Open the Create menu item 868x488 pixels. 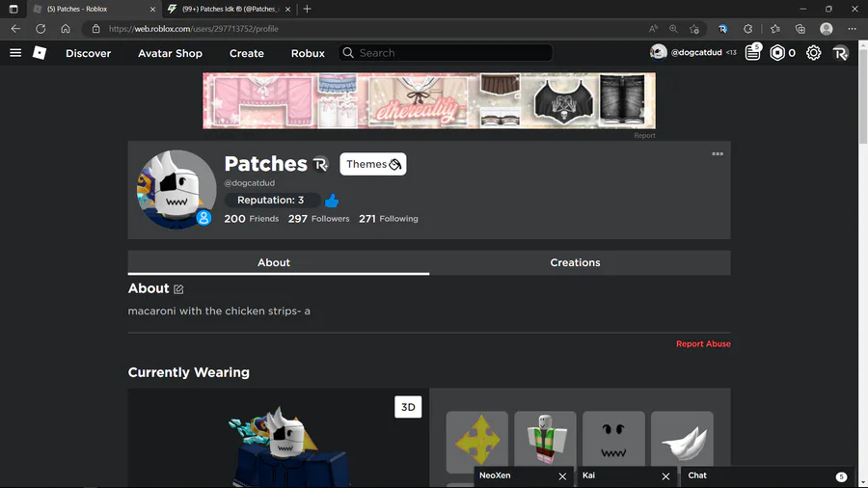coord(246,53)
